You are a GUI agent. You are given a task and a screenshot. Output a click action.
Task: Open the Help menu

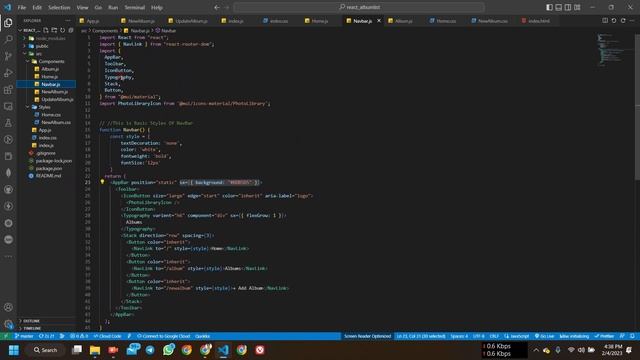[157, 7]
